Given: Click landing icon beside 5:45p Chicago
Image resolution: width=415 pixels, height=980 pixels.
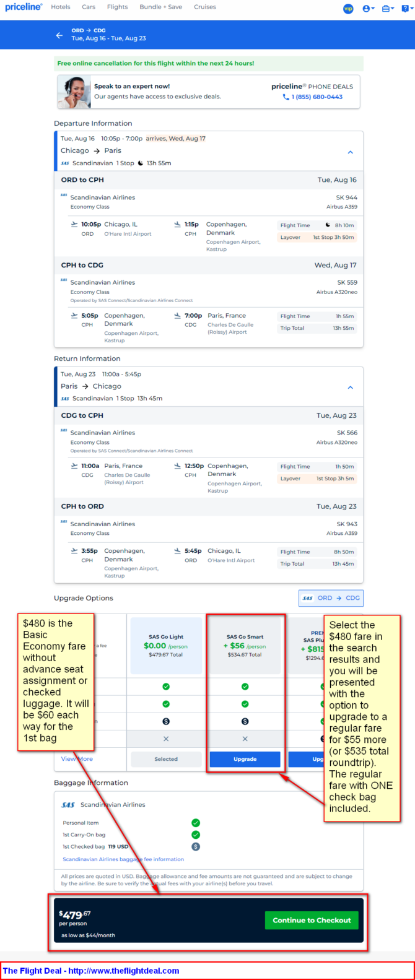Looking at the screenshot, I should [178, 550].
